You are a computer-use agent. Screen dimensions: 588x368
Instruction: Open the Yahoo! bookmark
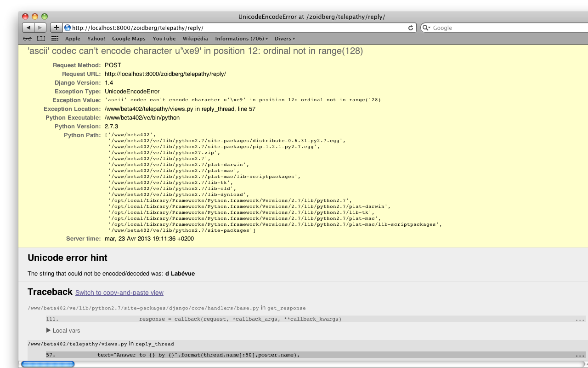[96, 39]
